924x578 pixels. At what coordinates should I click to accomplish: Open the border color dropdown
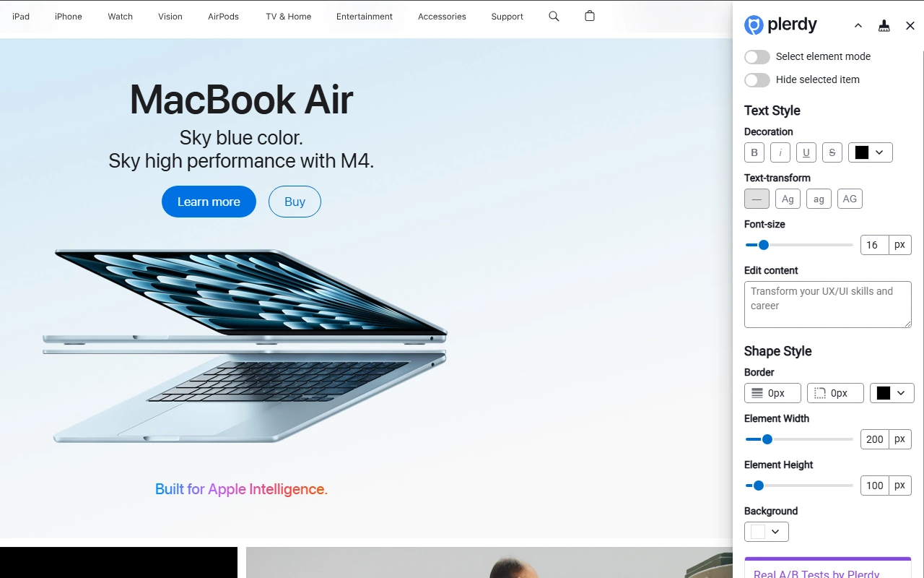892,393
